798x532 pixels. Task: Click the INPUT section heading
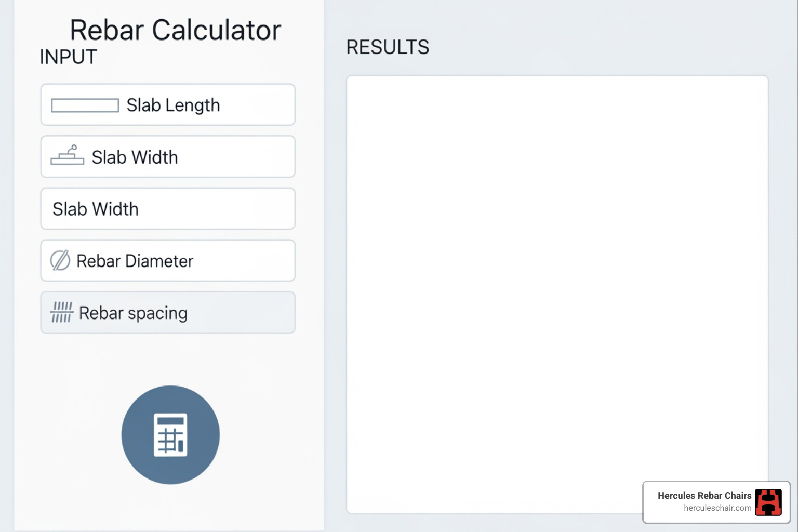[x=68, y=57]
